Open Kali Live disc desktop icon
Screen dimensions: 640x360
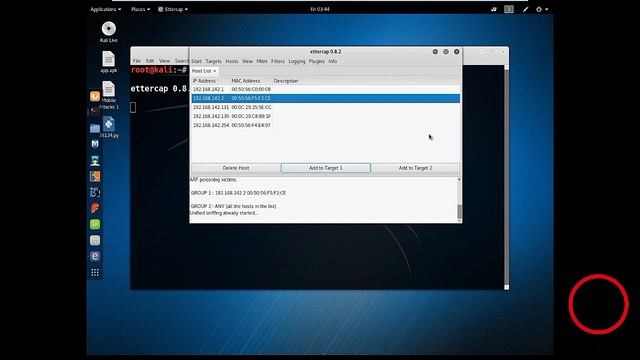(x=109, y=32)
